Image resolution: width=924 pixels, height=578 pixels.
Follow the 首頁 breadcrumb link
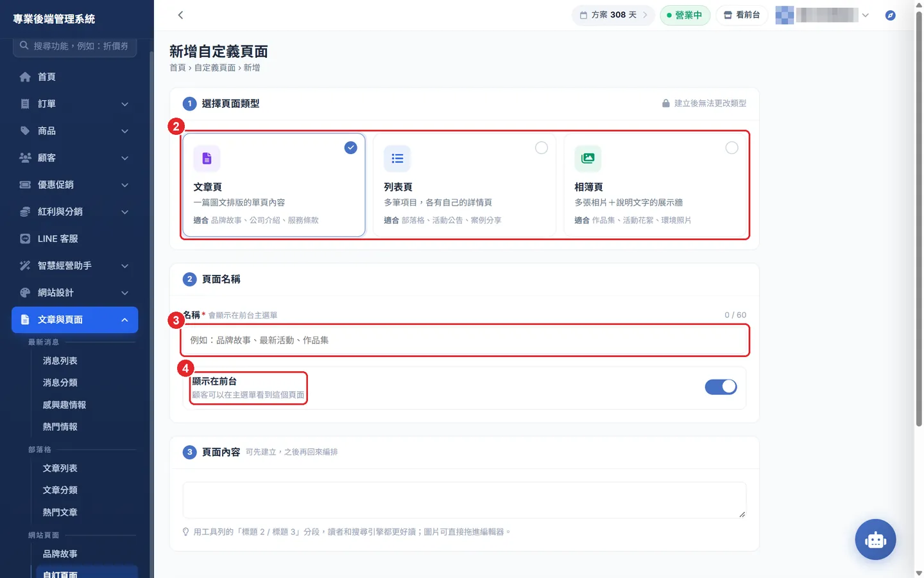[177, 67]
